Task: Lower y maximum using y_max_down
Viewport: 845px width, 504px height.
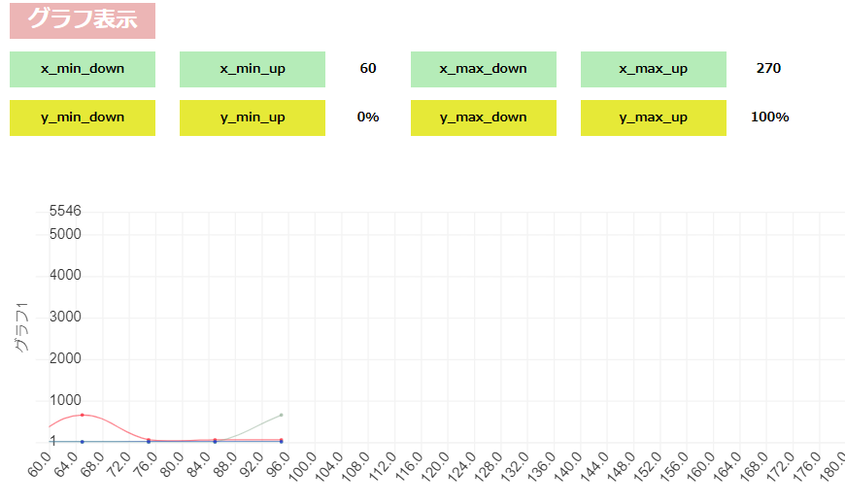Action: click(x=483, y=118)
